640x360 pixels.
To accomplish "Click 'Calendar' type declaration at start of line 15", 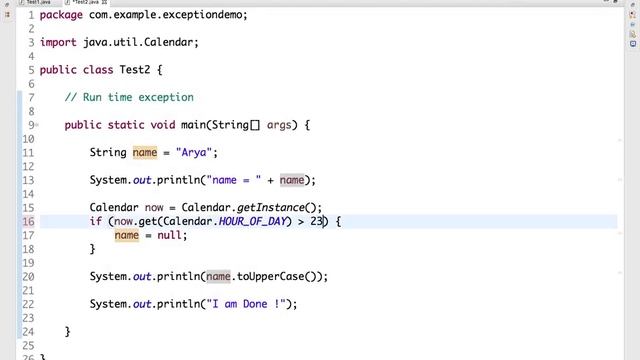I will point(114,207).
